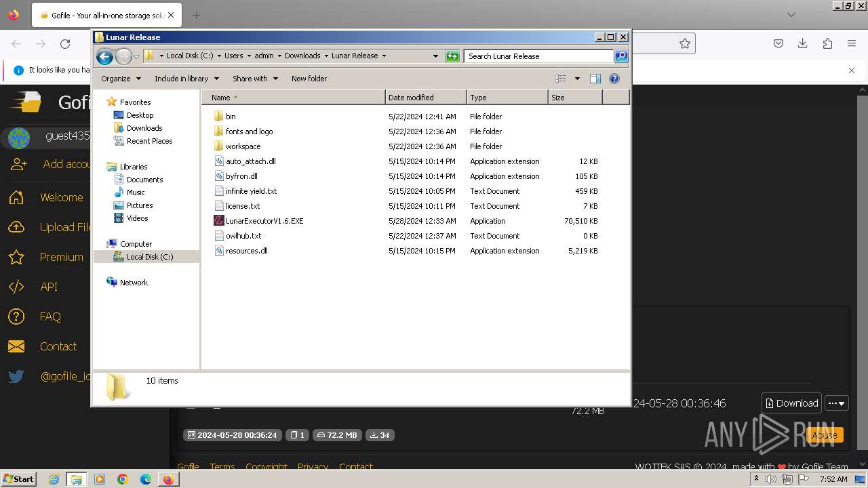Open Downloads in the navigation pane
Screen dimensions: 868x488
tap(144, 128)
